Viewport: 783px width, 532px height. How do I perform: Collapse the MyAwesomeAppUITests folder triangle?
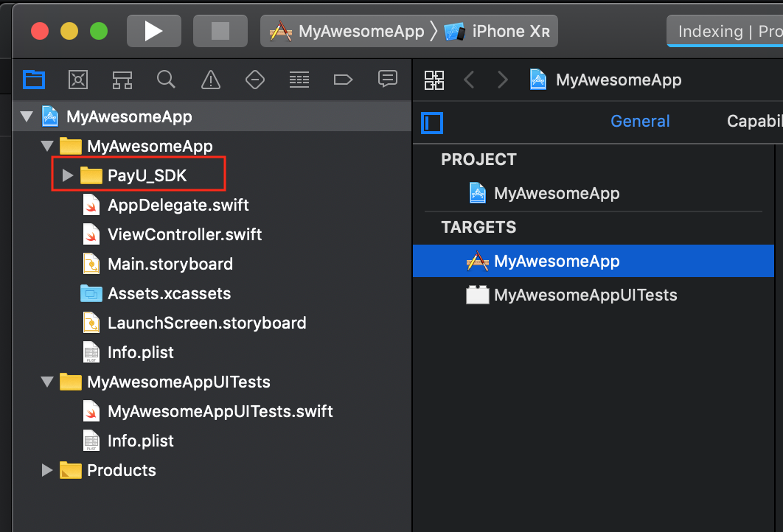click(x=47, y=382)
